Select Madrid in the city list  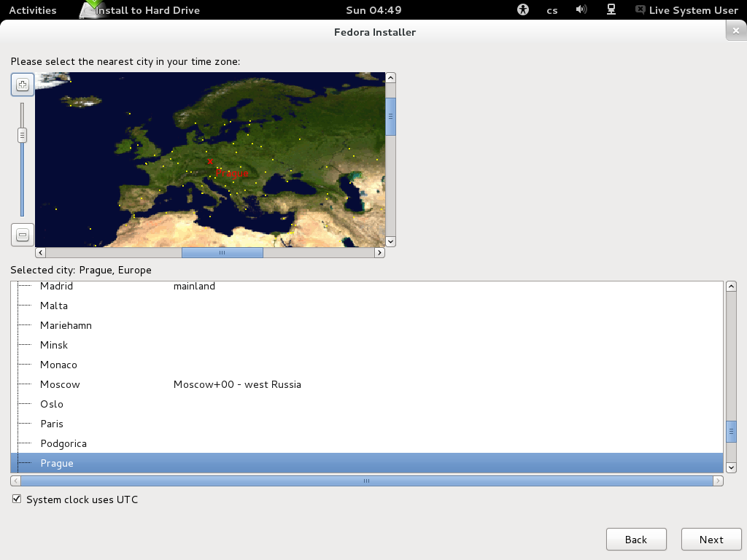click(367, 286)
